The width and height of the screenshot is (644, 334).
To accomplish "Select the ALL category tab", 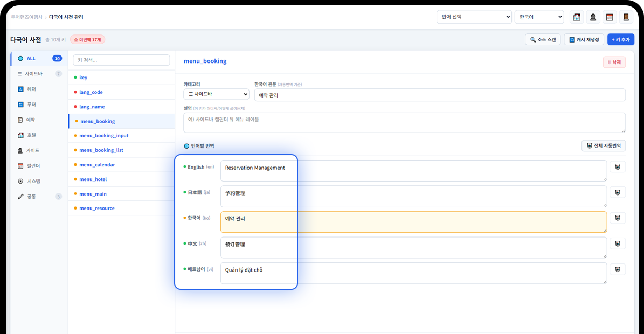I will tap(31, 58).
